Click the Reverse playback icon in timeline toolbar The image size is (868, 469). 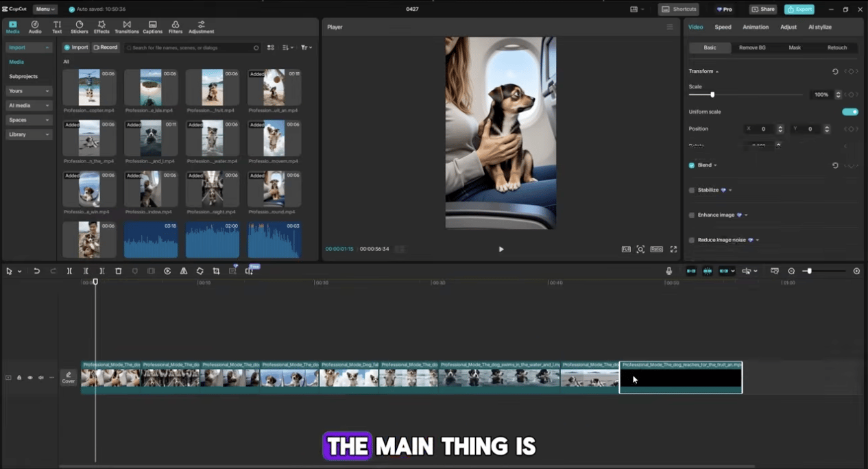[x=167, y=271]
